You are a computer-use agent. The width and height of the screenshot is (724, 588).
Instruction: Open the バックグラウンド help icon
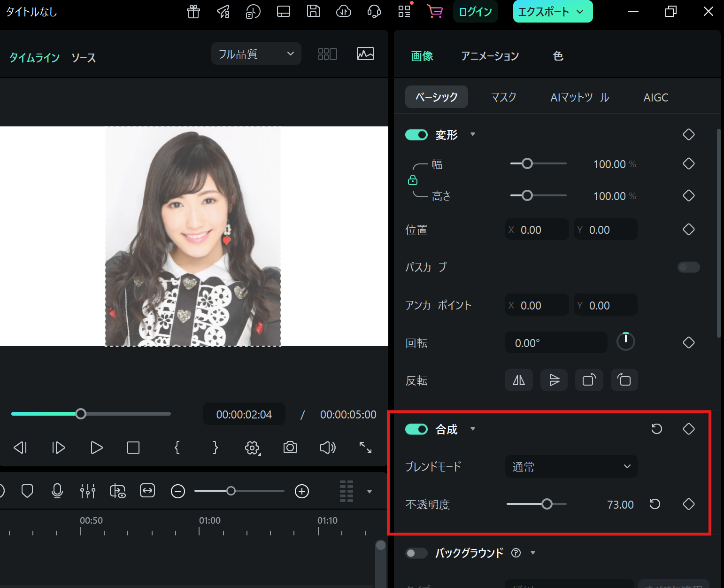pos(516,553)
